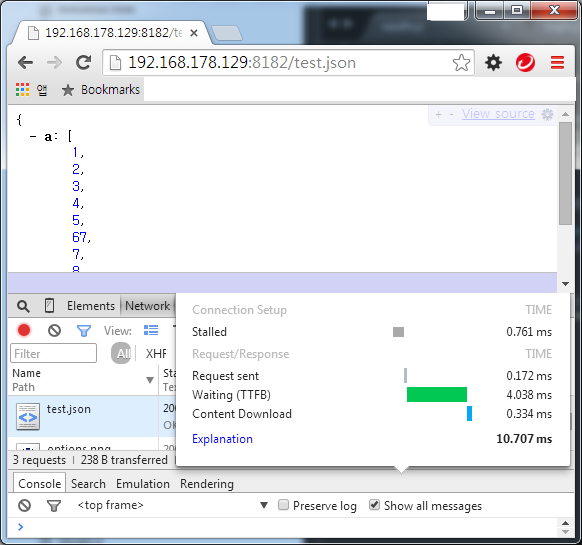Open the Explanation link in timing popup
Image resolution: width=582 pixels, height=545 pixels.
point(222,439)
